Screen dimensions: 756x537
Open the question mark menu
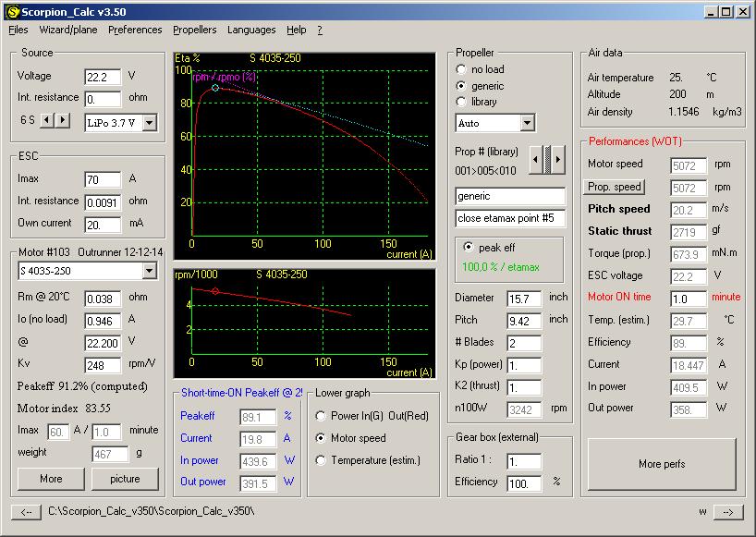(x=320, y=30)
